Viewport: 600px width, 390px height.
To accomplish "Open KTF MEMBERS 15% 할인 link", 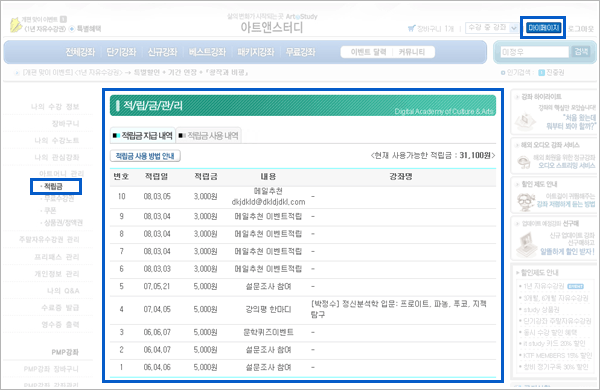I will point(558,356).
